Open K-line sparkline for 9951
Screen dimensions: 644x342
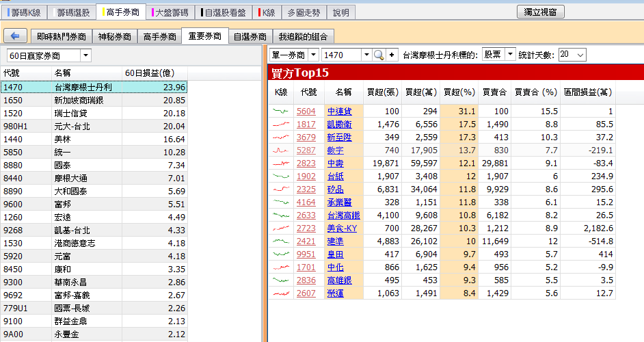pyautogui.click(x=281, y=254)
